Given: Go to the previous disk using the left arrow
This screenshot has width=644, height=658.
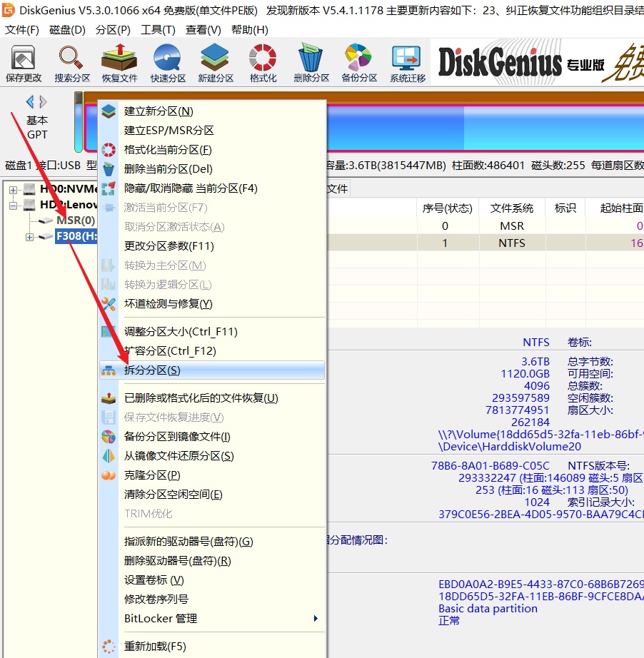Looking at the screenshot, I should pyautogui.click(x=30, y=101).
